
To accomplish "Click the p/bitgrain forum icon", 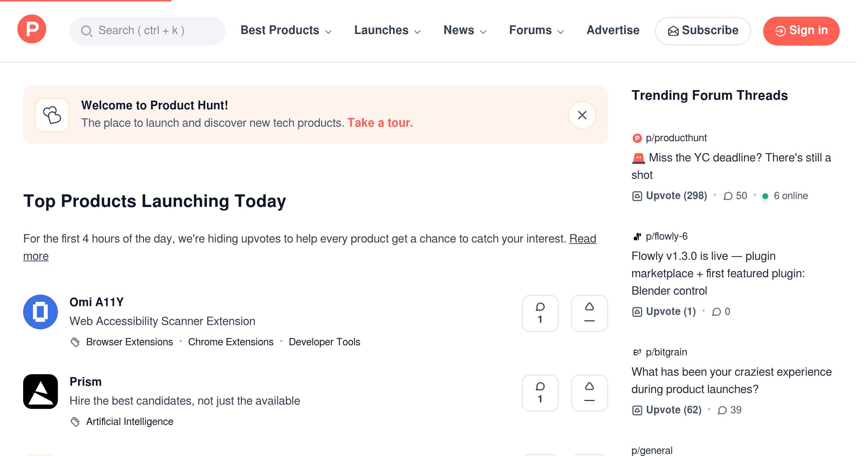I will point(637,352).
